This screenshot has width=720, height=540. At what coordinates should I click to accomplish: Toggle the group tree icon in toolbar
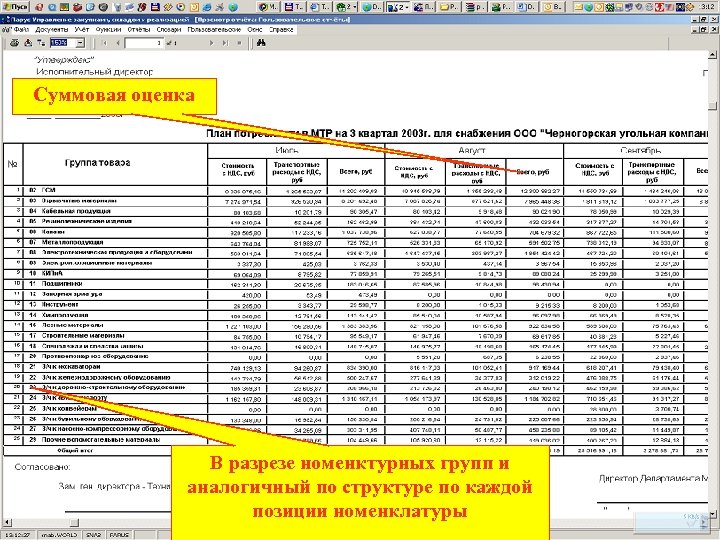click(x=41, y=43)
